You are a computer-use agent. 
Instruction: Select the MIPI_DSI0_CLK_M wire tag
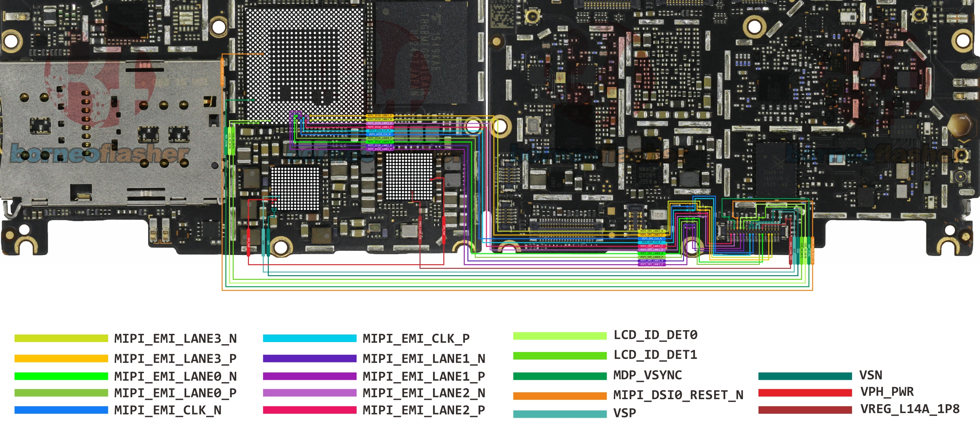(380, 134)
